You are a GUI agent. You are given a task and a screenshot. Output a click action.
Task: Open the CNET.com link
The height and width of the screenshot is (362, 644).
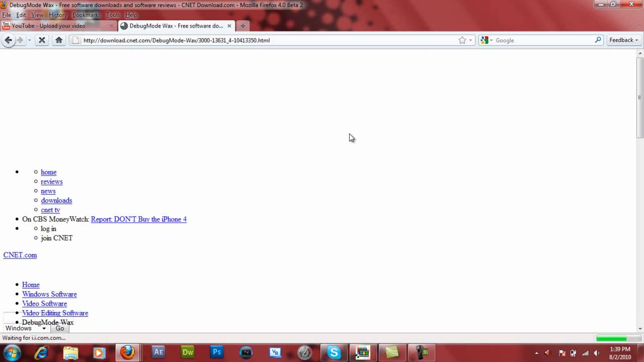click(x=20, y=255)
